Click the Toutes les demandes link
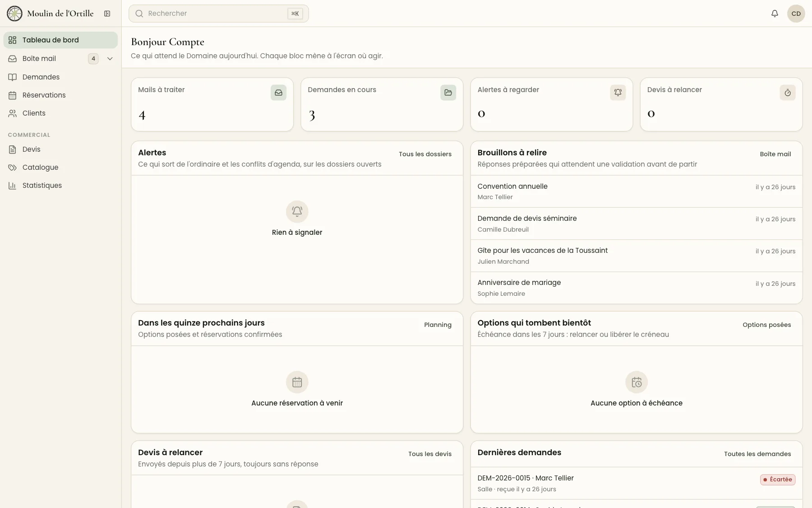 (x=757, y=454)
